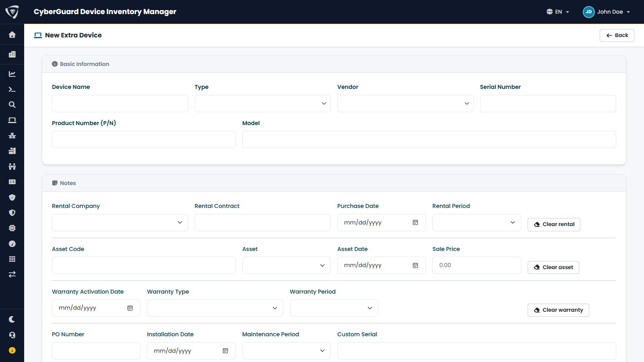
Task: Click the yellow info icon in the sidebar
Action: (x=12, y=350)
